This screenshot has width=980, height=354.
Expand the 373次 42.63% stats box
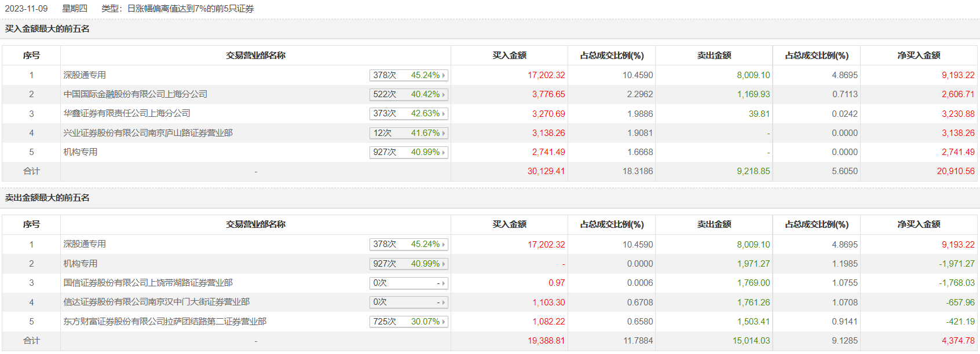click(x=408, y=113)
